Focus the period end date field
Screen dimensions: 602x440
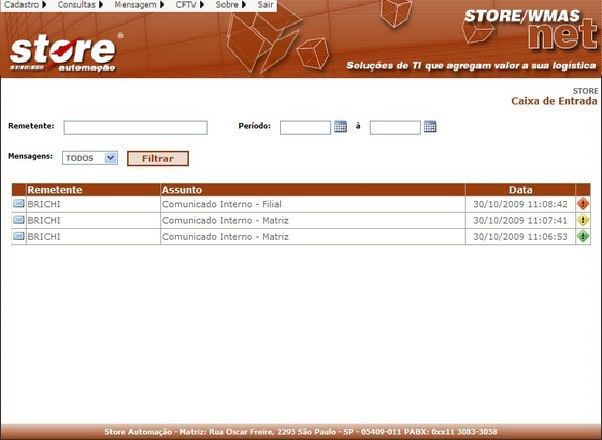pyautogui.click(x=395, y=128)
